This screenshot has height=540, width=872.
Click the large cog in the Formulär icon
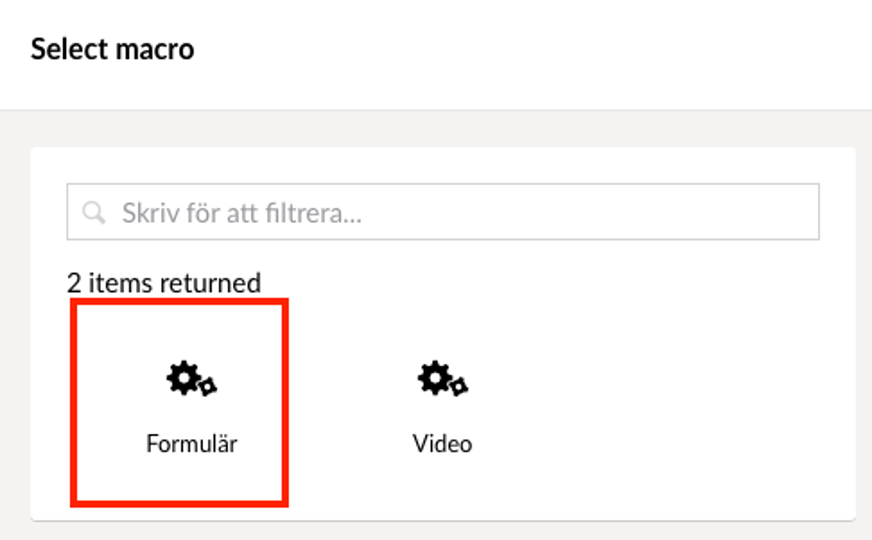[183, 378]
